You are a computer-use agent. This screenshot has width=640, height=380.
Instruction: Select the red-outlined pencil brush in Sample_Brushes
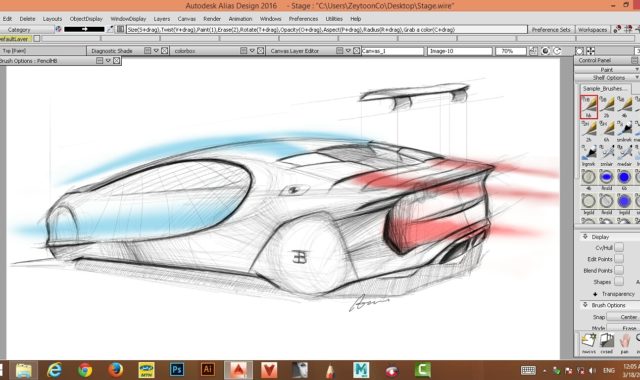(x=589, y=107)
